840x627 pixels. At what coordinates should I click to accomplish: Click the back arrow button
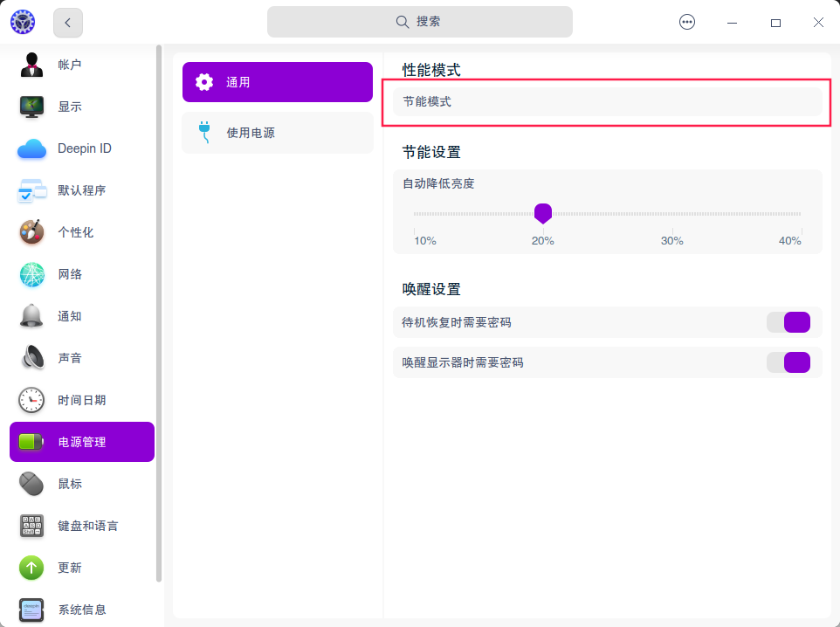pyautogui.click(x=67, y=22)
